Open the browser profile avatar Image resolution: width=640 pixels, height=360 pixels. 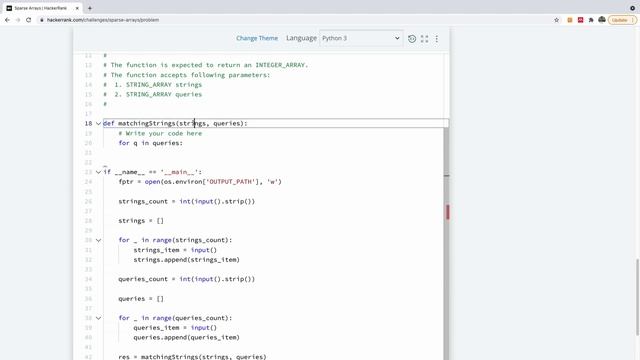click(x=602, y=20)
